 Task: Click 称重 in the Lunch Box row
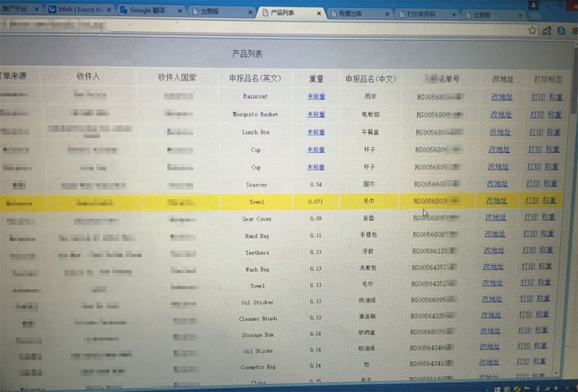click(553, 131)
